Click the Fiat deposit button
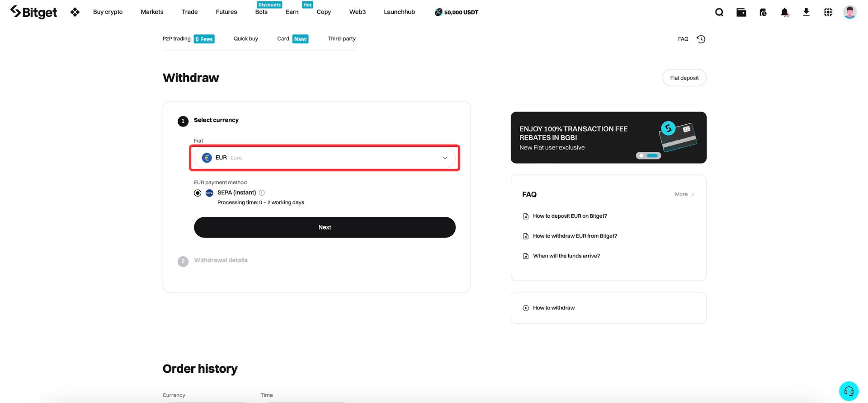This screenshot has height=403, width=868. tap(684, 78)
